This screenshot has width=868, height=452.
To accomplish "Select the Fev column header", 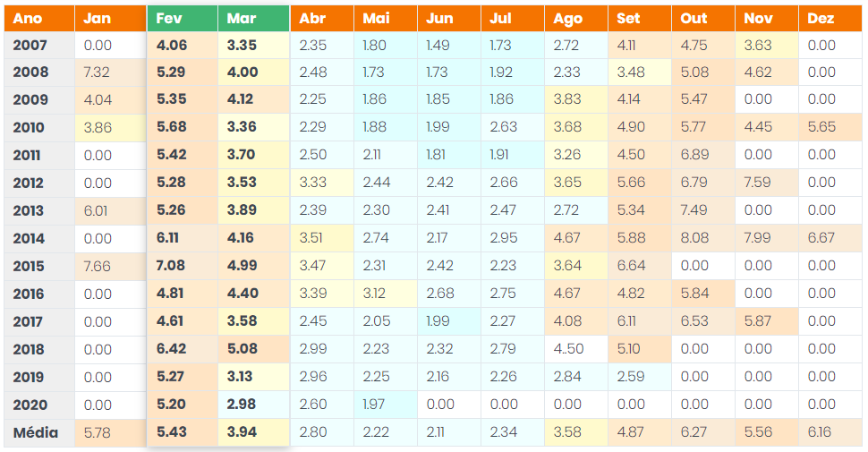I will pos(183,18).
